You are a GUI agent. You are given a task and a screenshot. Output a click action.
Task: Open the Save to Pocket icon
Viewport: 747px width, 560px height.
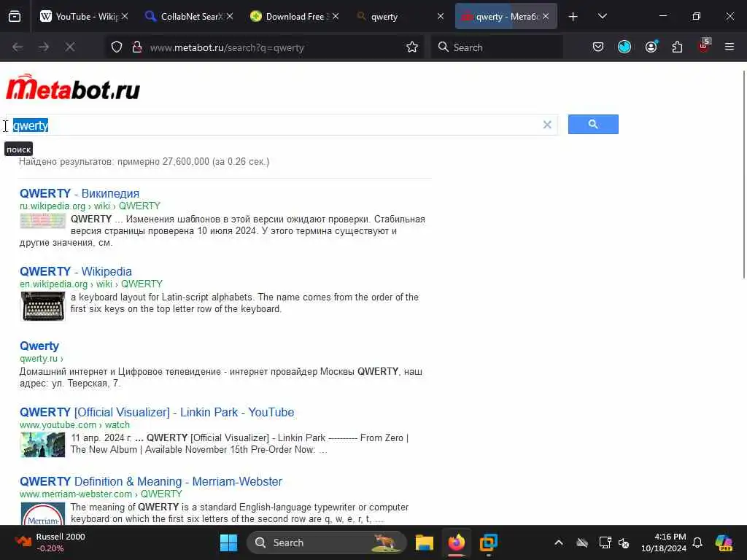pyautogui.click(x=598, y=47)
